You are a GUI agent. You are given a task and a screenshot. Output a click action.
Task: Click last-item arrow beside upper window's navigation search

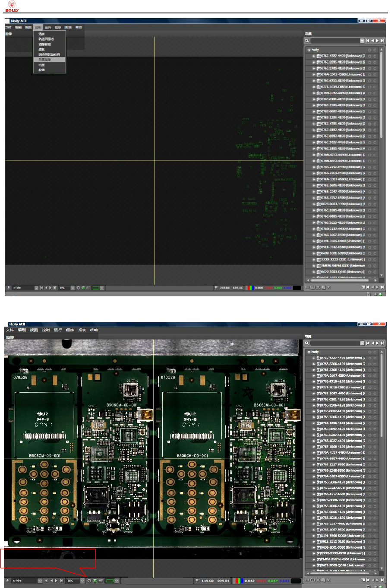coord(382,41)
